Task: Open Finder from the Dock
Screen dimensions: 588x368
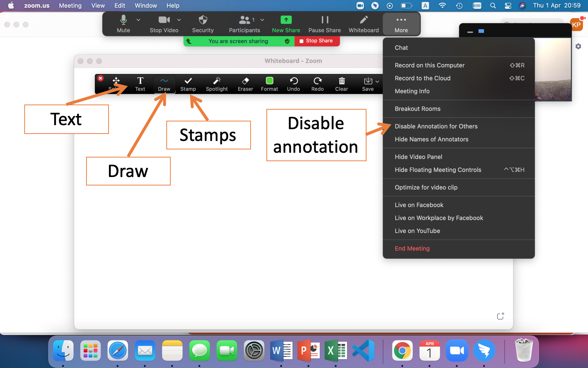Action: (x=63, y=350)
